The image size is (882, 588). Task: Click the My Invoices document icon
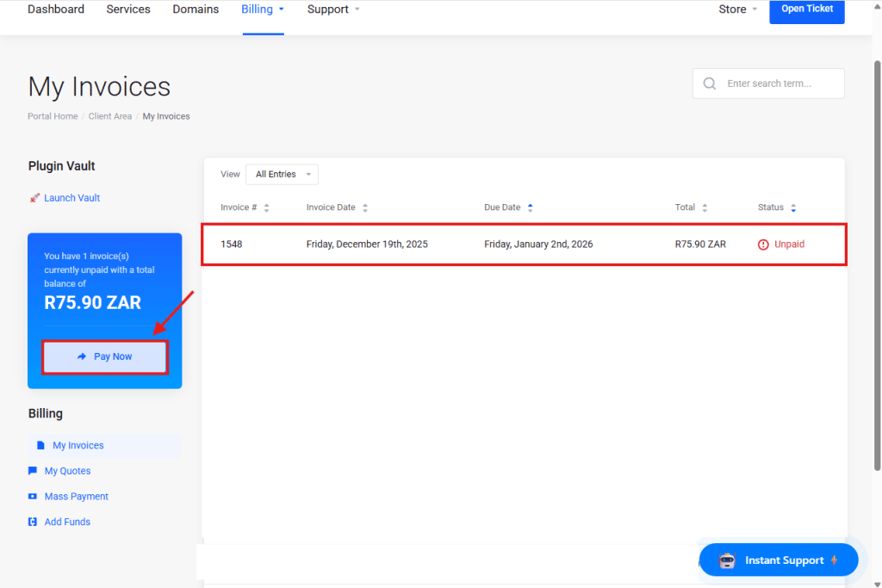(40, 446)
